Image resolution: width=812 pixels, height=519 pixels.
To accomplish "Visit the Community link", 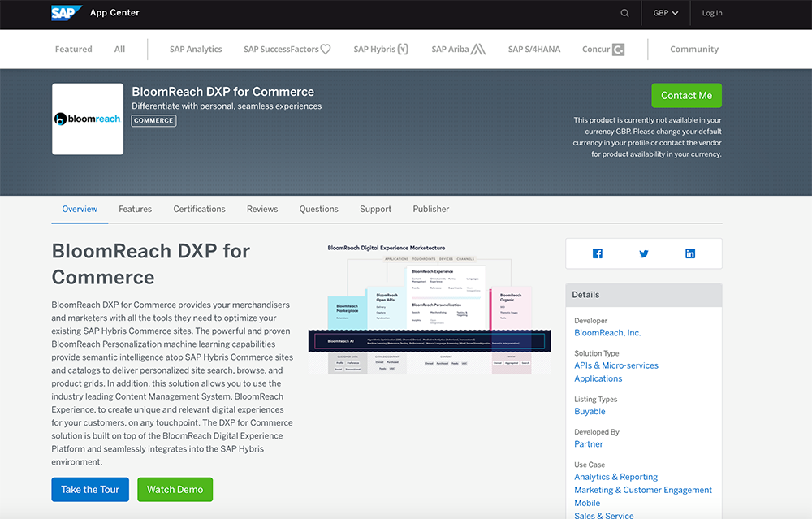I will coord(694,50).
